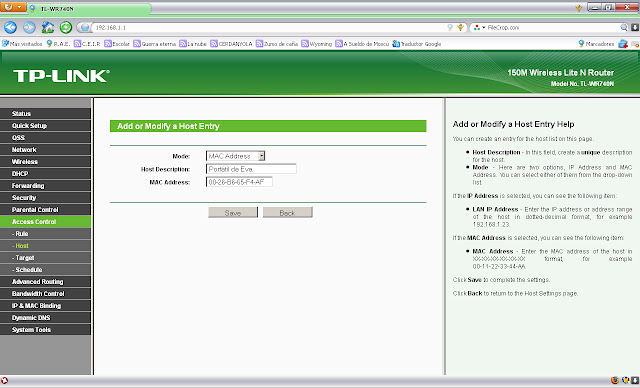
Task: Open the Firefox orange menu button
Action: [x=13, y=7]
